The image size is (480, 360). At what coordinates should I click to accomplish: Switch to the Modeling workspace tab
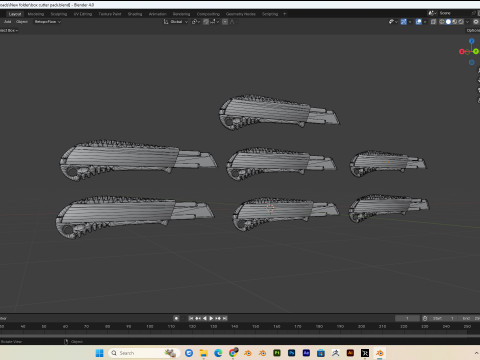pos(36,14)
